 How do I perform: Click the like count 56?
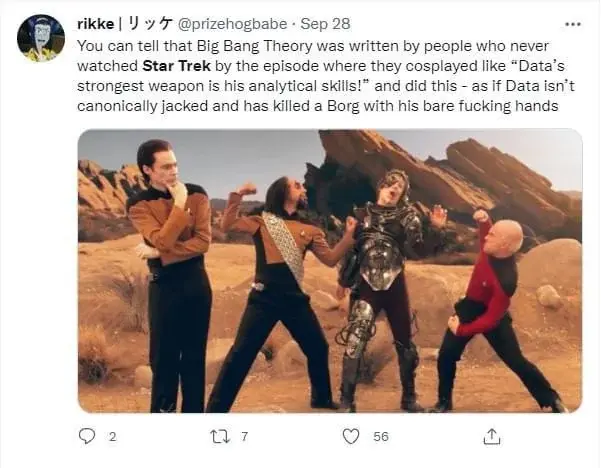coord(381,437)
